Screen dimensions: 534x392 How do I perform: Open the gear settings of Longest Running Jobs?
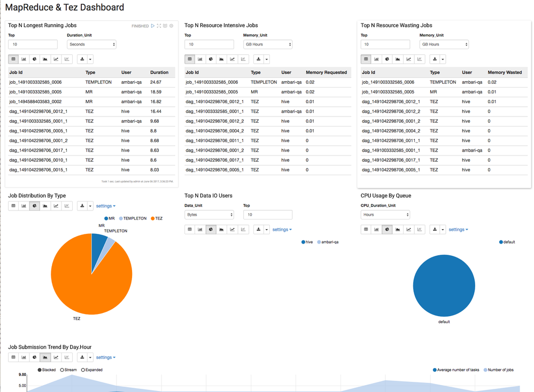pyautogui.click(x=171, y=26)
